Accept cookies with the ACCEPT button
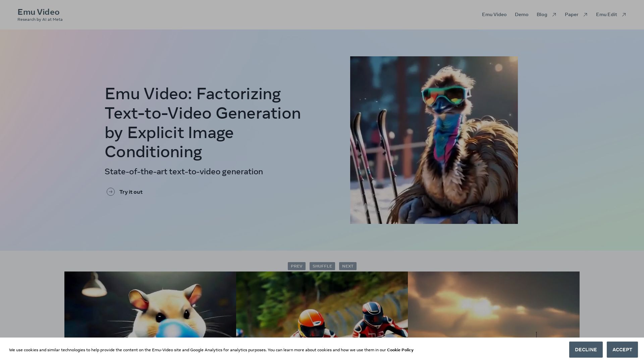This screenshot has height=362, width=644. coord(622,350)
